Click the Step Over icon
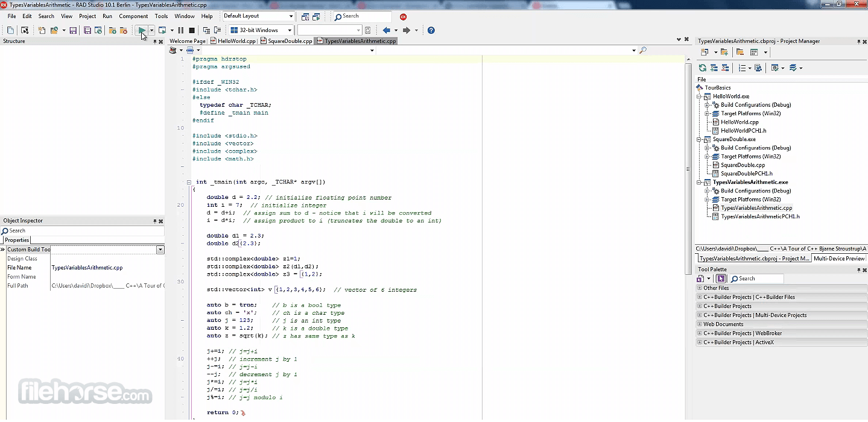Viewport: 868px width, 422px height. (217, 30)
